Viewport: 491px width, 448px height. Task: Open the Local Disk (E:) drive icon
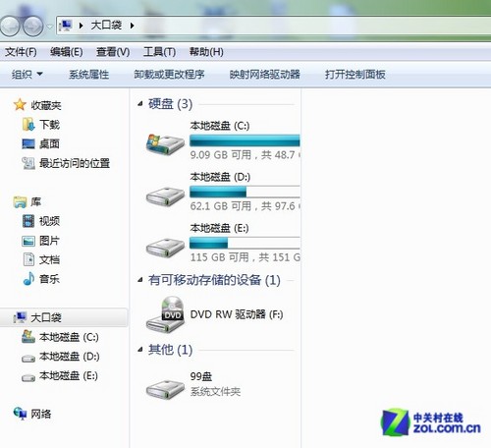pos(165,248)
